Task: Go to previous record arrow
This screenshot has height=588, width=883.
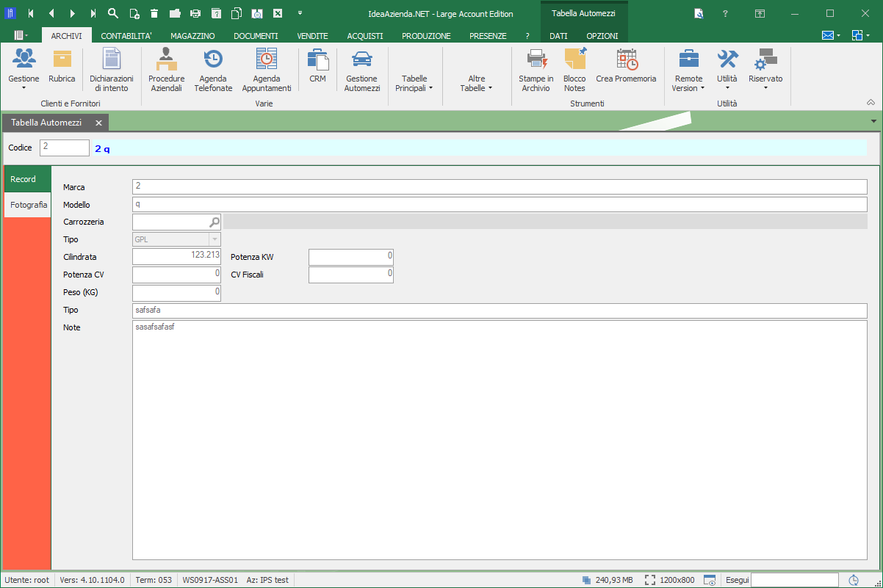Action: coord(51,13)
